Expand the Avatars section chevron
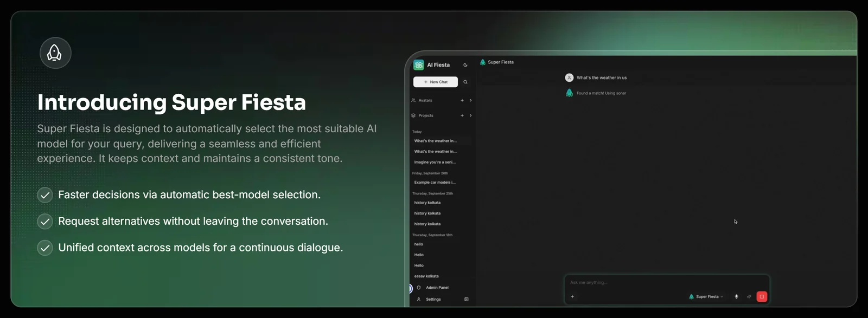This screenshot has width=868, height=318. tap(470, 100)
